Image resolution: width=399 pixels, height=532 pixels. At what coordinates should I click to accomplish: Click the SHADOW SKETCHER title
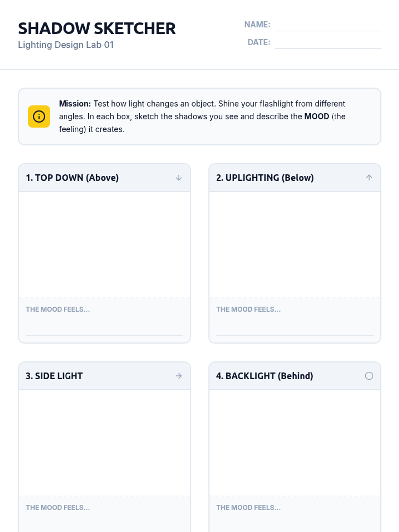tap(97, 28)
